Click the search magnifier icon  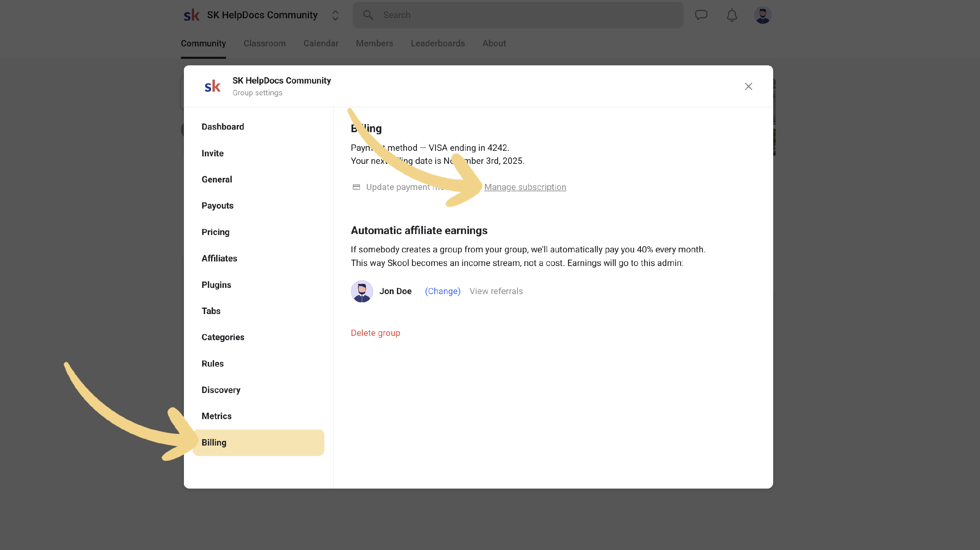(367, 15)
